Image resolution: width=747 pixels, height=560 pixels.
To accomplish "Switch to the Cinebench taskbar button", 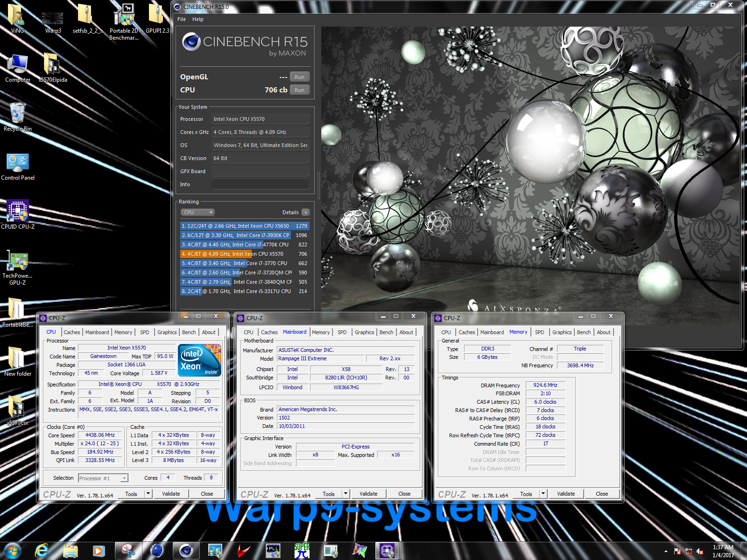I will click(x=186, y=551).
